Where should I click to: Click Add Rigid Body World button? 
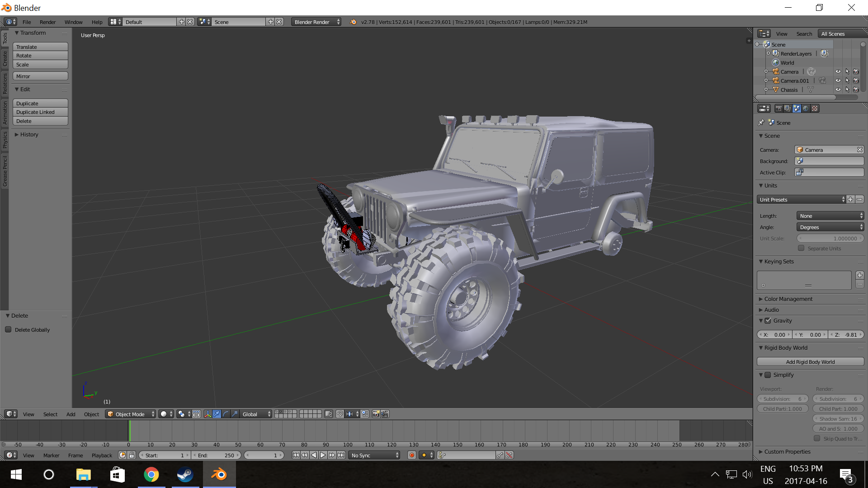(810, 361)
